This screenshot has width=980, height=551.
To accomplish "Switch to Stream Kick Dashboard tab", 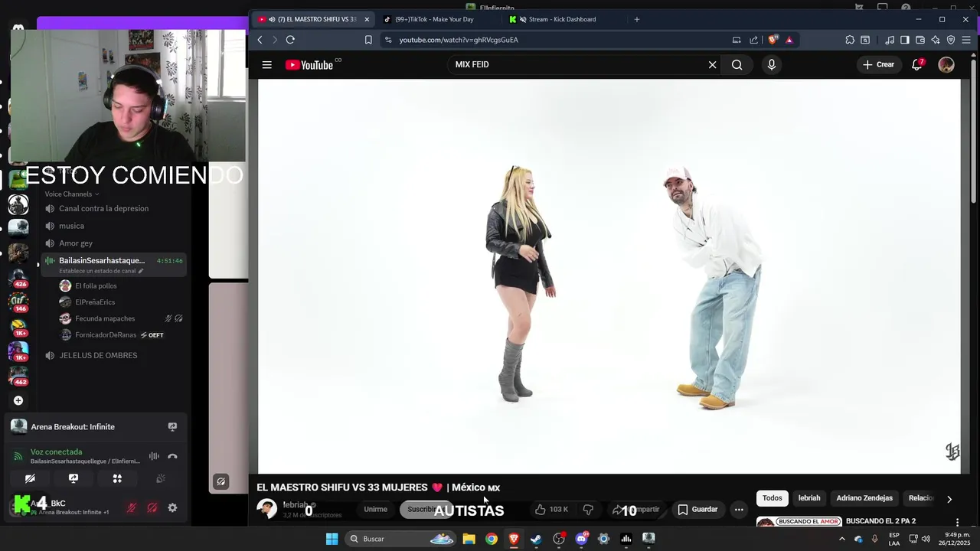I will pyautogui.click(x=563, y=19).
